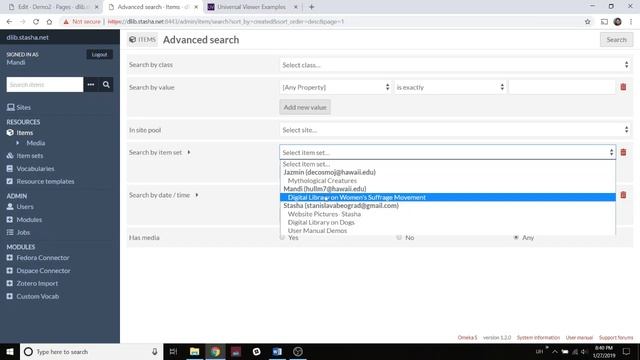This screenshot has width=640, height=360.
Task: Choose the 'Select item set...' placeholder option
Action: 448,164
